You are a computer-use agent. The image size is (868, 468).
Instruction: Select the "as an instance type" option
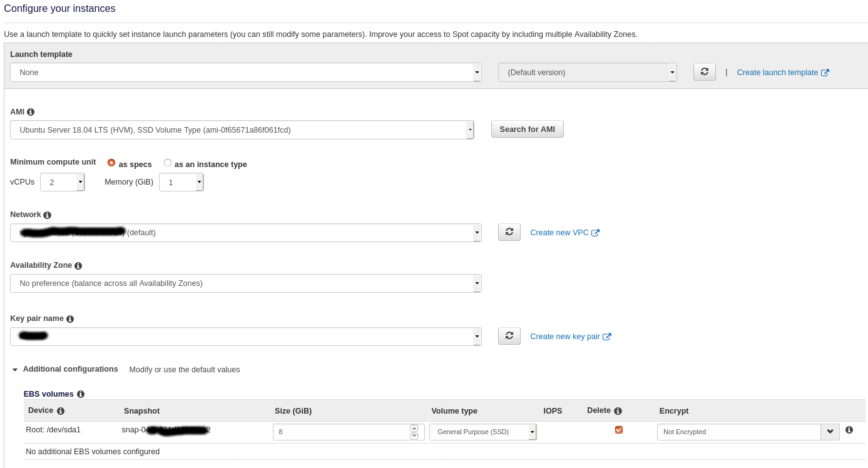coord(168,163)
